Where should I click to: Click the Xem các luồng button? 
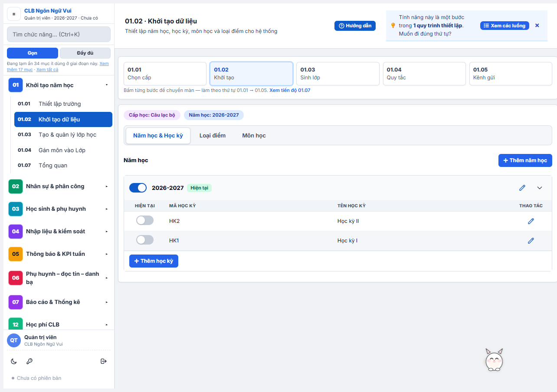(505, 26)
